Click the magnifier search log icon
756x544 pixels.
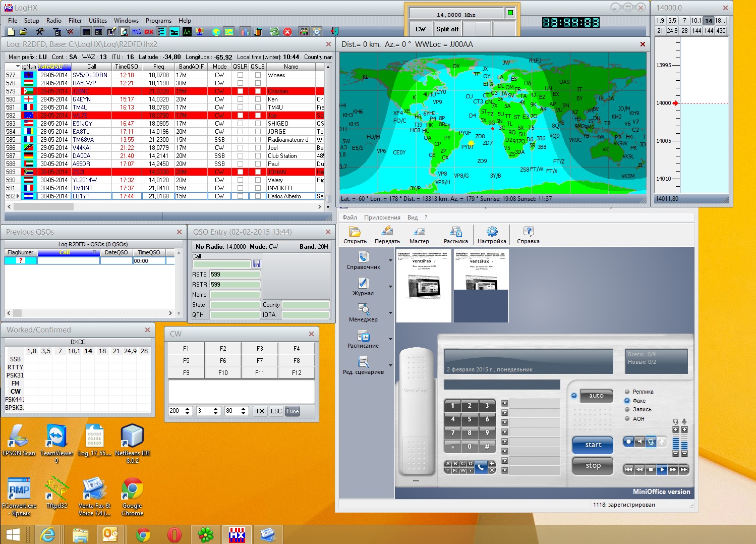click(124, 31)
